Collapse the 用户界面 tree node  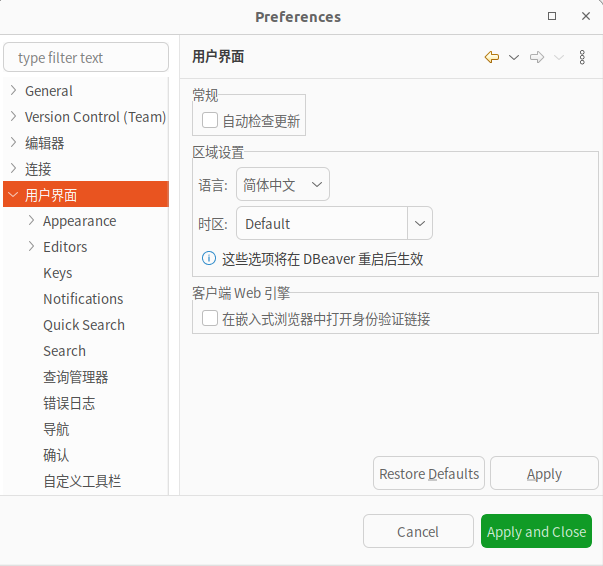13,195
